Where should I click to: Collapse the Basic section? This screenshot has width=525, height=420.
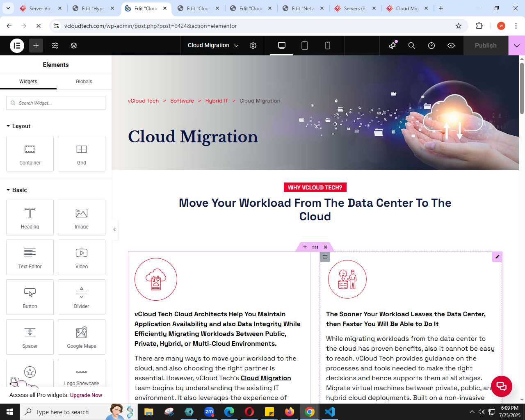[17, 190]
